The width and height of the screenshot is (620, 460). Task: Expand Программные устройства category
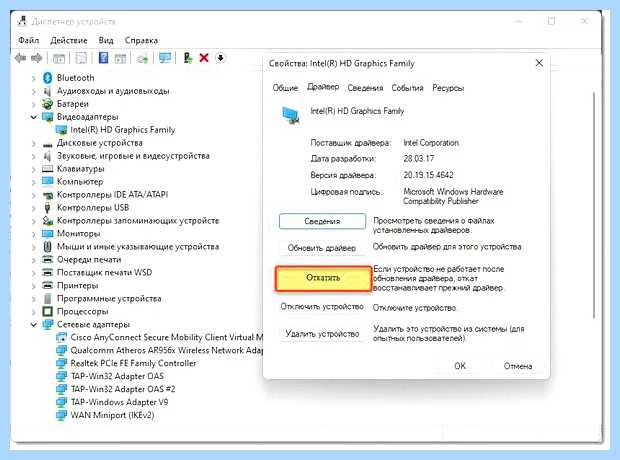[34, 299]
